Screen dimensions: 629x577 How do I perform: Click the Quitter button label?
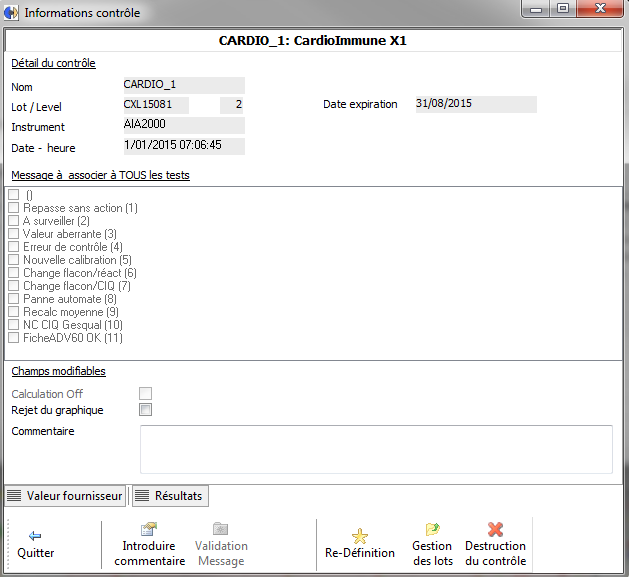tap(36, 553)
